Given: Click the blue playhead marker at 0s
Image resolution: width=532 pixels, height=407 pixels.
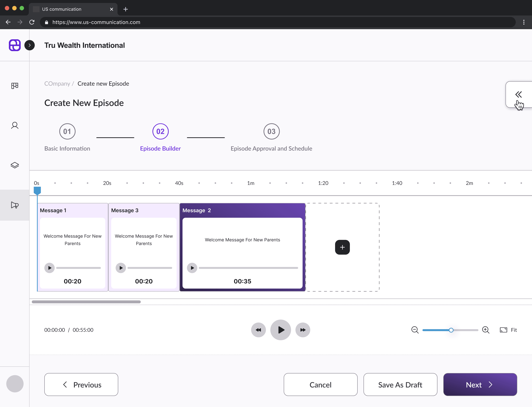Looking at the screenshot, I should coord(37,191).
